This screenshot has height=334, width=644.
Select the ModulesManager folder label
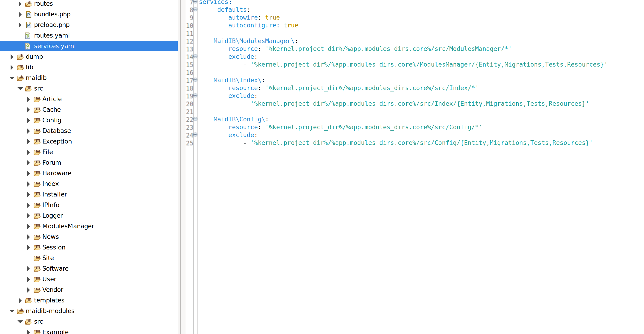click(68, 226)
